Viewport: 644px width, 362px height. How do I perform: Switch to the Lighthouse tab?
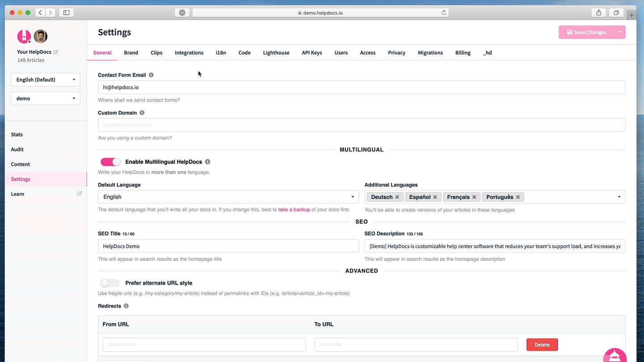[x=276, y=53]
